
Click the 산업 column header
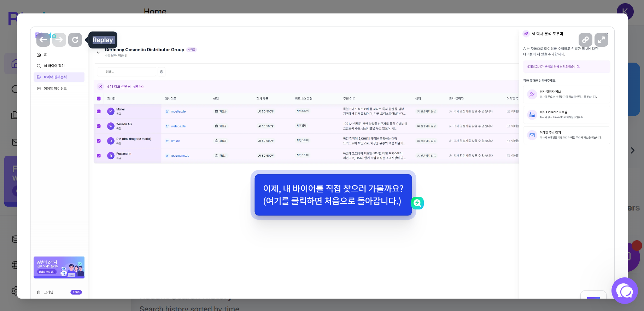[x=216, y=99]
